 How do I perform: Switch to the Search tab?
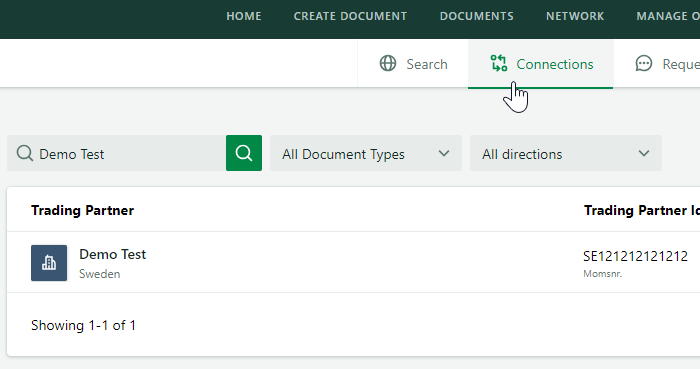(x=413, y=64)
